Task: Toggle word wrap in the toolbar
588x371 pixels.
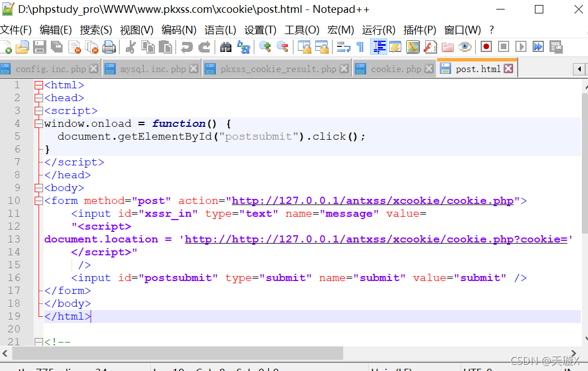Action: [343, 47]
